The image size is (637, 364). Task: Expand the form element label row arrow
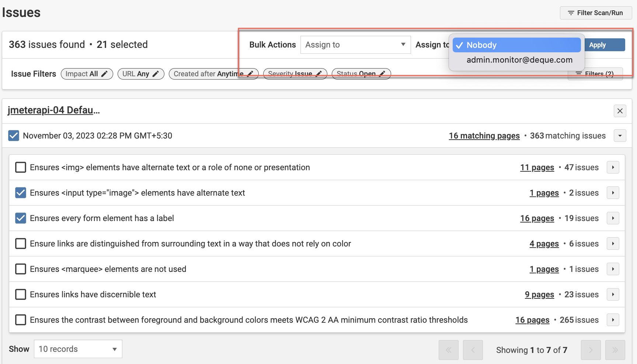click(613, 218)
